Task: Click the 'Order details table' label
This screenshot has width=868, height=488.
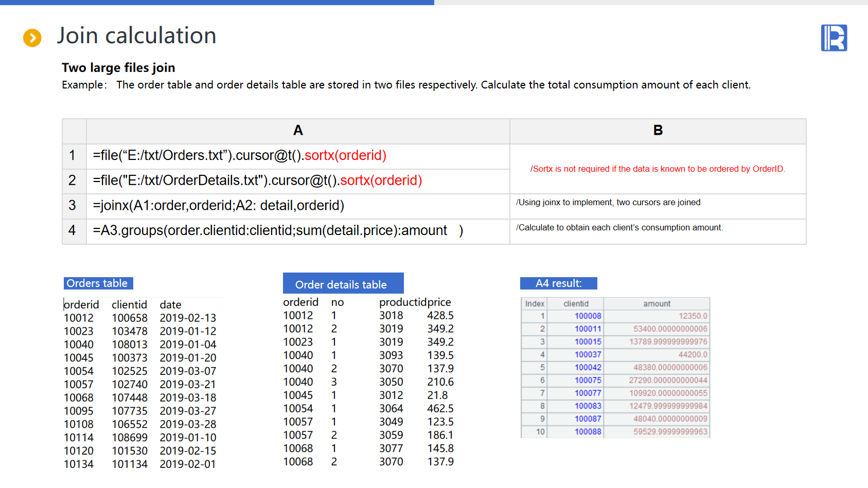Action: coord(343,284)
